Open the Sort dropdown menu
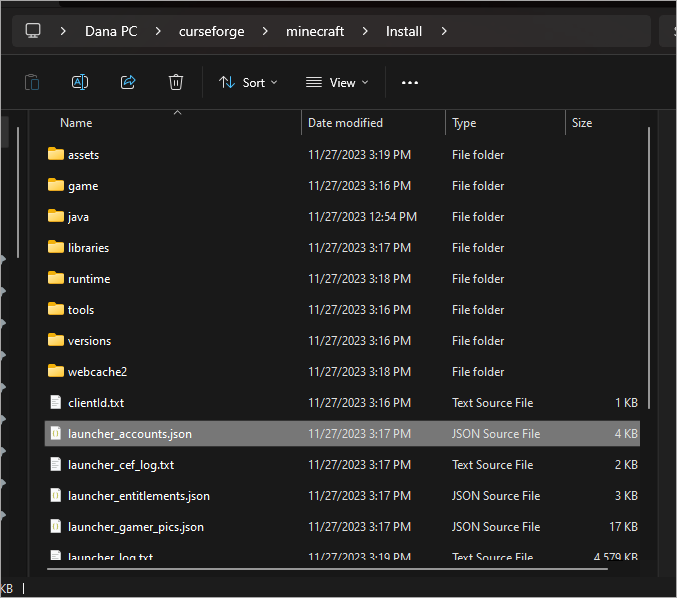The height and width of the screenshot is (598, 677). click(x=248, y=82)
